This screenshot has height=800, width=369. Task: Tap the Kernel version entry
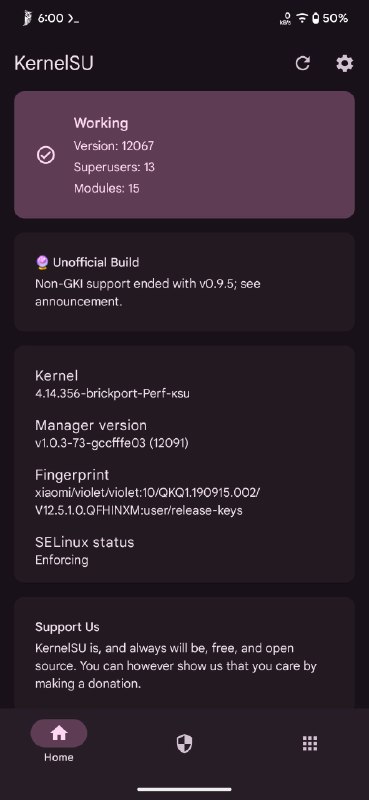coord(112,384)
